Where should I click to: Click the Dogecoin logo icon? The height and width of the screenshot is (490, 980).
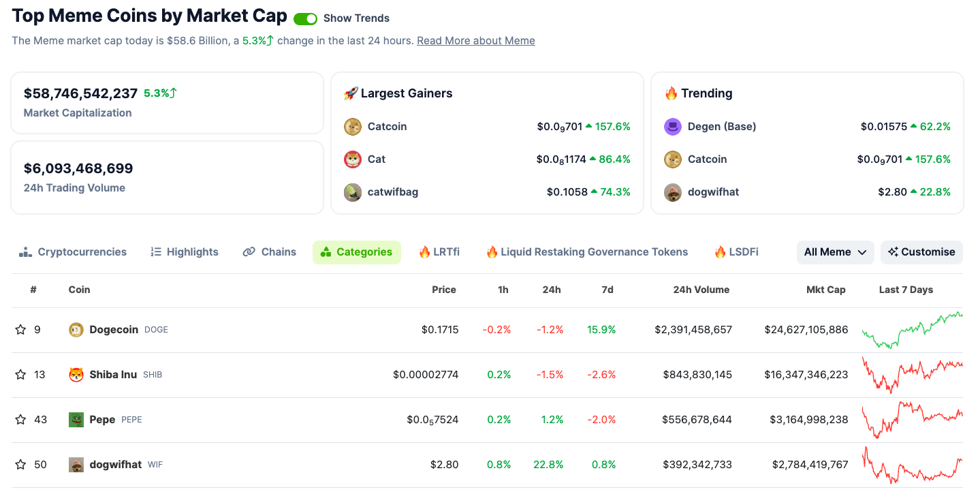click(76, 330)
